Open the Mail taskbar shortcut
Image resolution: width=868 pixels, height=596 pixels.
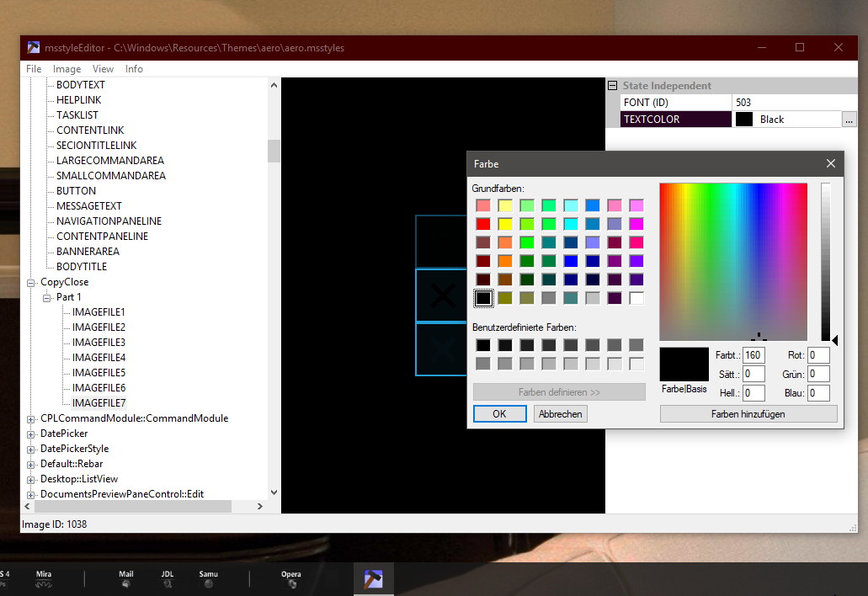point(126,579)
